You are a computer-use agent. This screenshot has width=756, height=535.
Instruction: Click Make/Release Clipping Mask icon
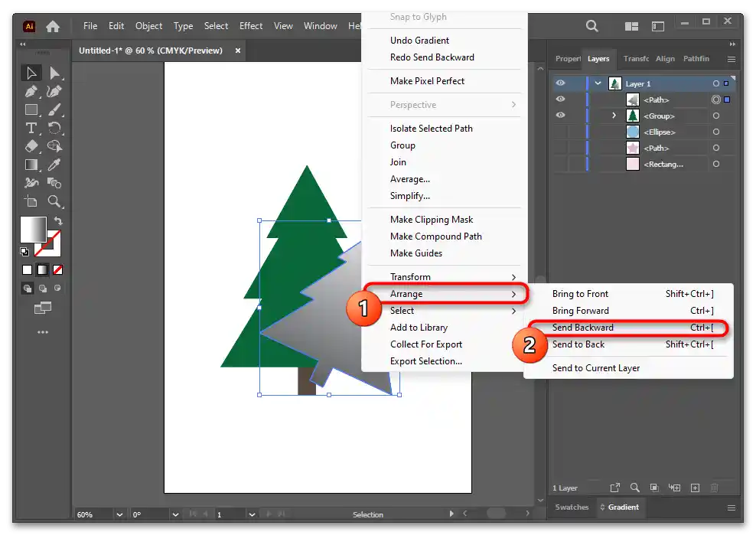click(654, 488)
